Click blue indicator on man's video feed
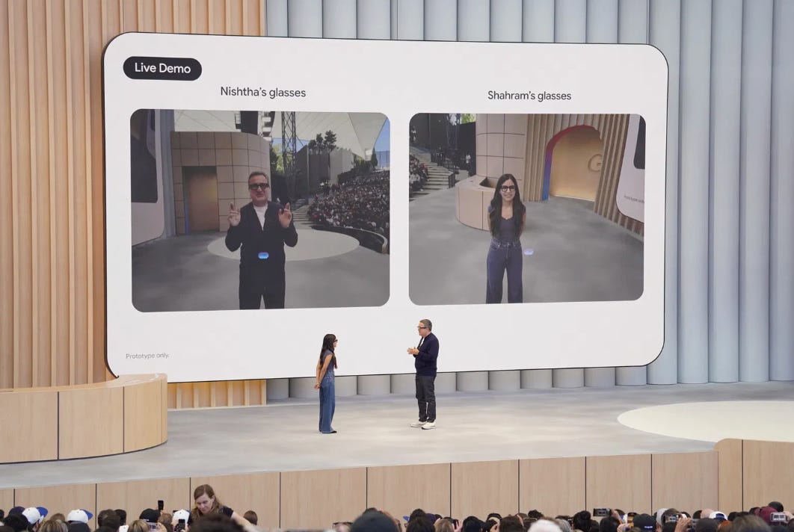This screenshot has width=794, height=532. click(263, 256)
